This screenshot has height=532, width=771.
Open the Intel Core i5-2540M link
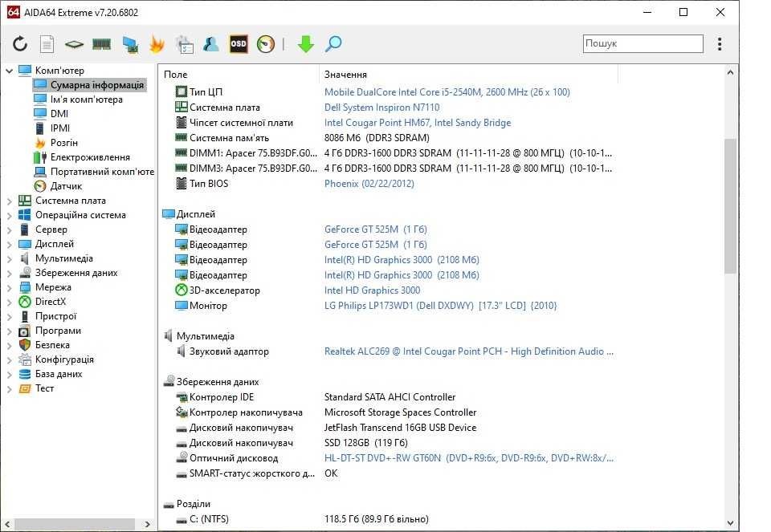point(447,91)
